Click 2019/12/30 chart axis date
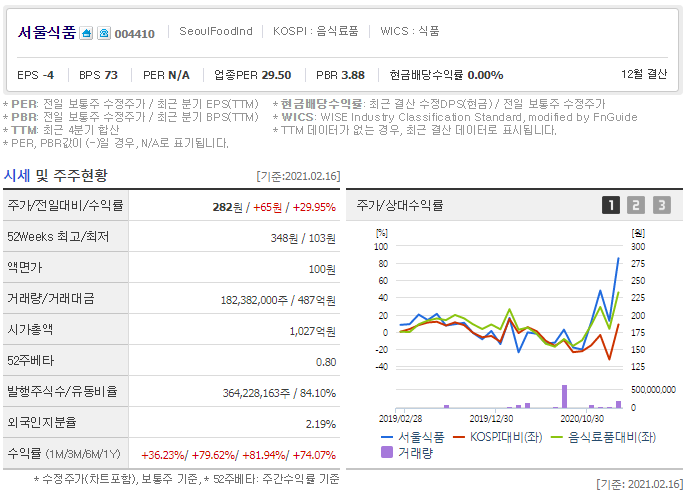The height and width of the screenshot is (493, 690). tap(491, 419)
